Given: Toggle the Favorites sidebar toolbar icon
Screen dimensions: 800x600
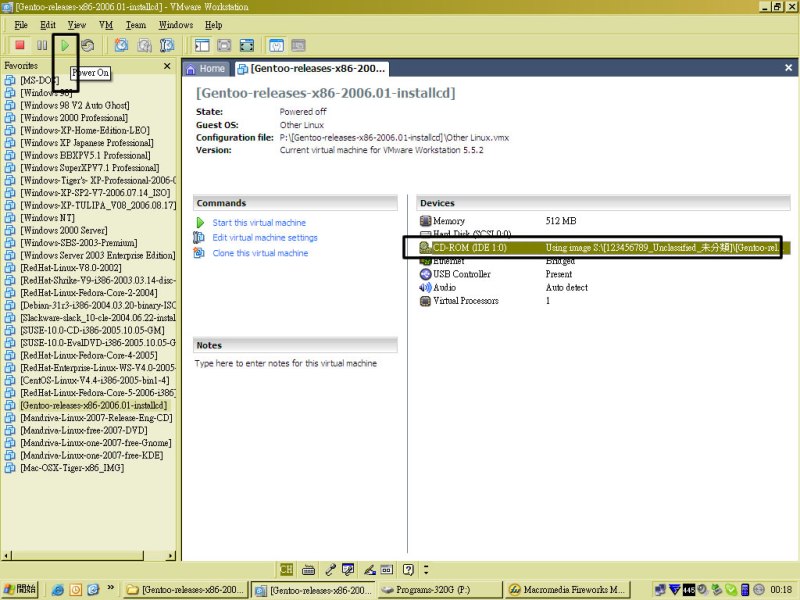Looking at the screenshot, I should [x=202, y=45].
